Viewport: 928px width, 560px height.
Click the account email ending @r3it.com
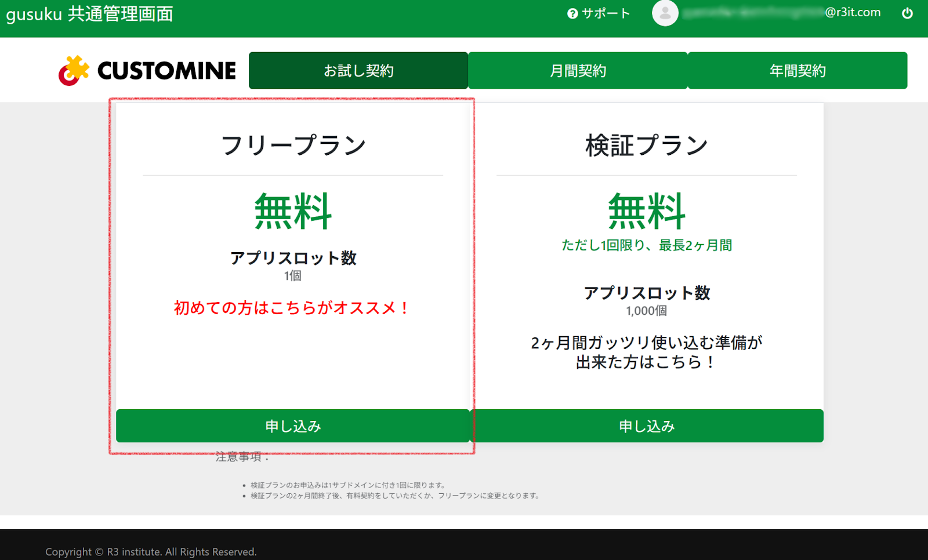(x=782, y=12)
